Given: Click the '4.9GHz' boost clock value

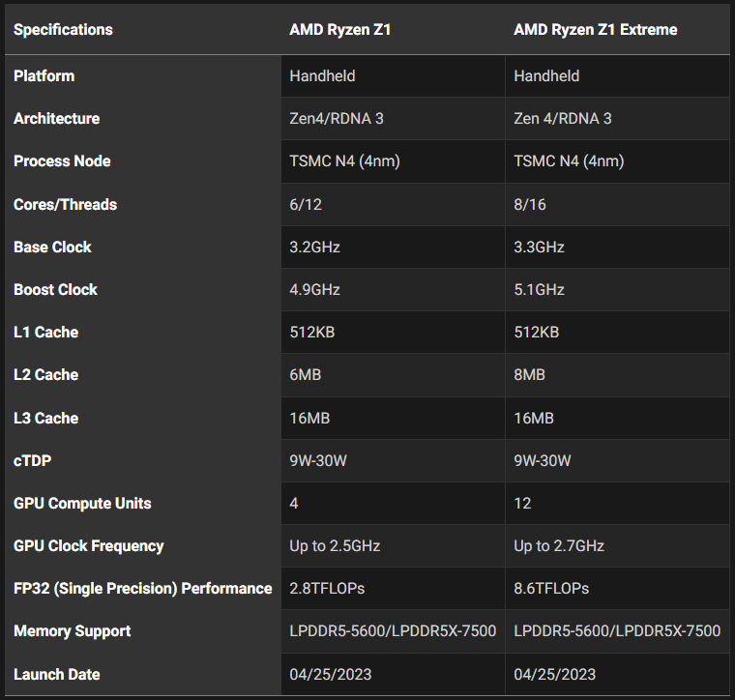Looking at the screenshot, I should pyautogui.click(x=314, y=289).
